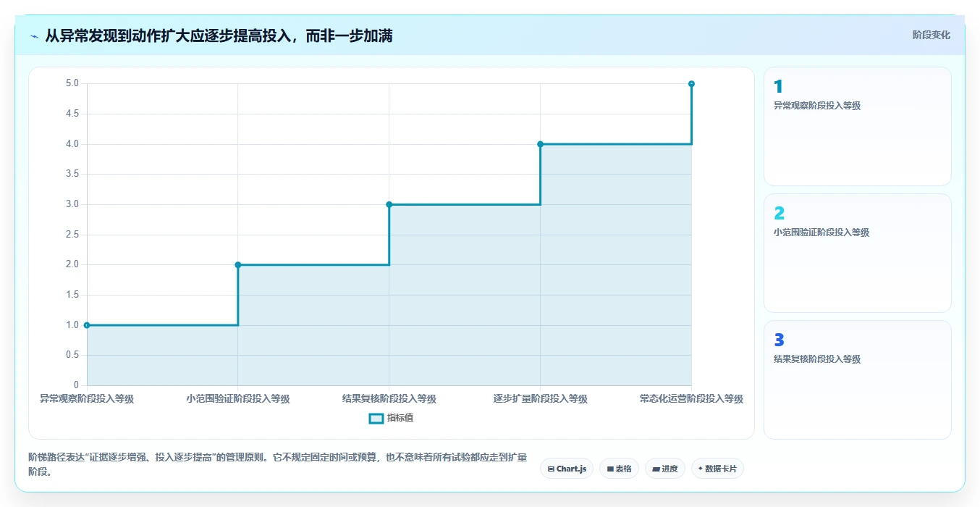Click the data point at value 1.0

pos(87,325)
